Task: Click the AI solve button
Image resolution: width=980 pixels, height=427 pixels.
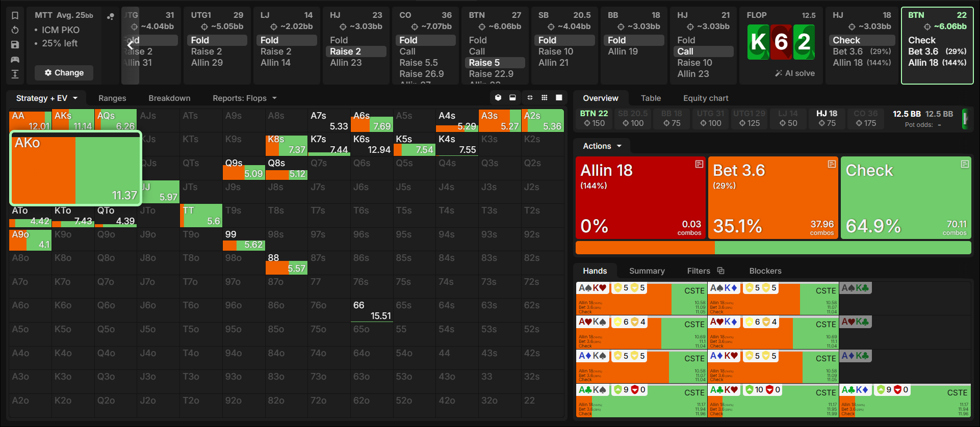Action: coord(795,73)
